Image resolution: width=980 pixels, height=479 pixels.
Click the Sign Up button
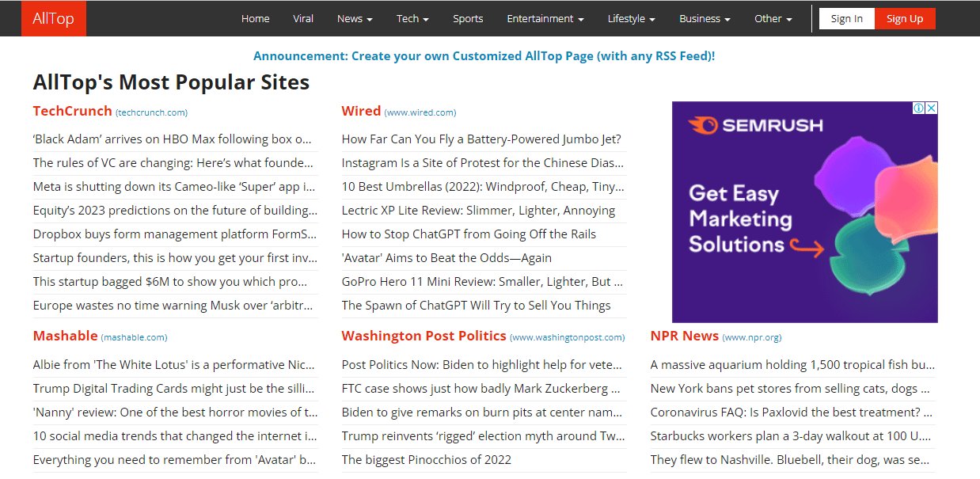pyautogui.click(x=905, y=19)
